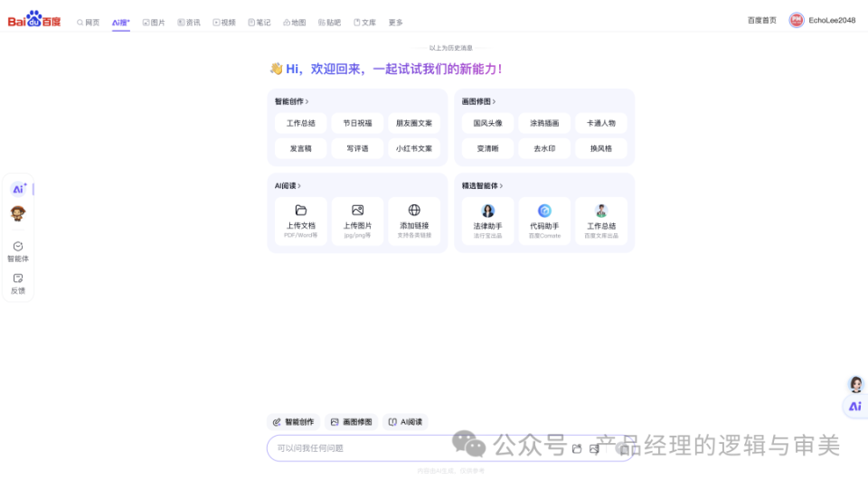Open the Baidu logo homepage
Image resolution: width=868 pixels, height=480 pixels.
tap(33, 19)
